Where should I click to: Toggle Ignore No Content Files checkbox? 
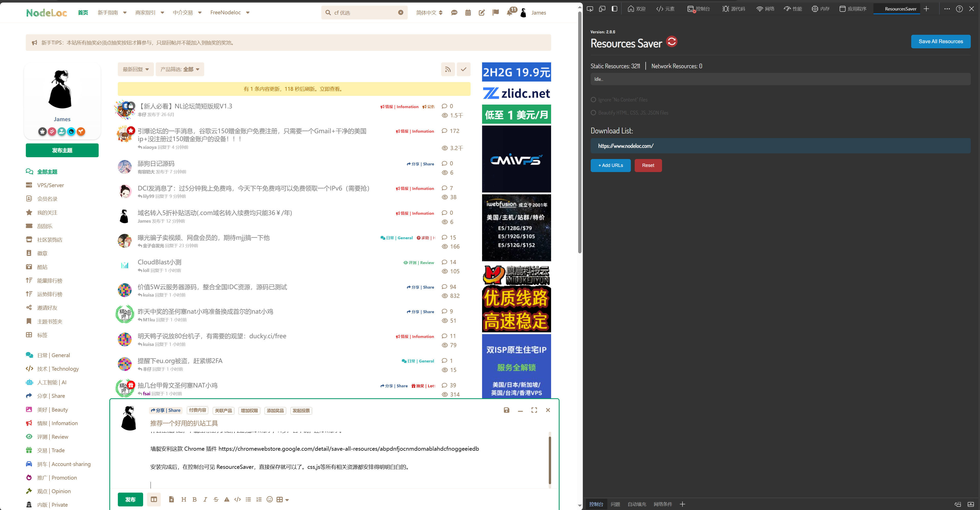tap(594, 99)
